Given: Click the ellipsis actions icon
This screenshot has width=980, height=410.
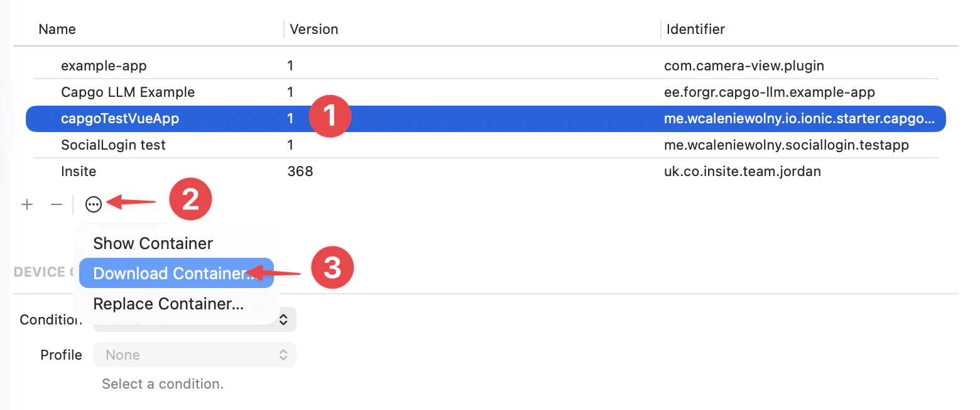Looking at the screenshot, I should click(x=93, y=204).
